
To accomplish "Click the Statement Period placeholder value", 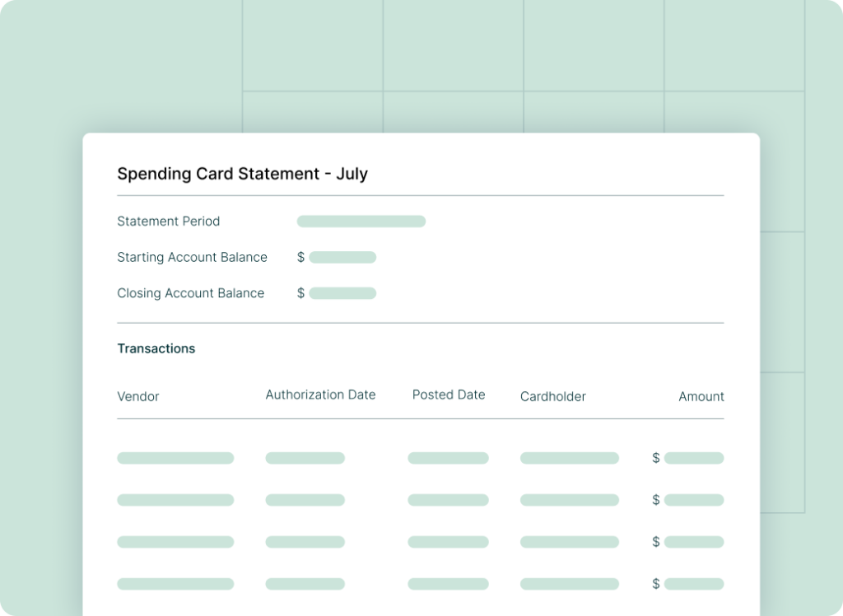I will 361,221.
